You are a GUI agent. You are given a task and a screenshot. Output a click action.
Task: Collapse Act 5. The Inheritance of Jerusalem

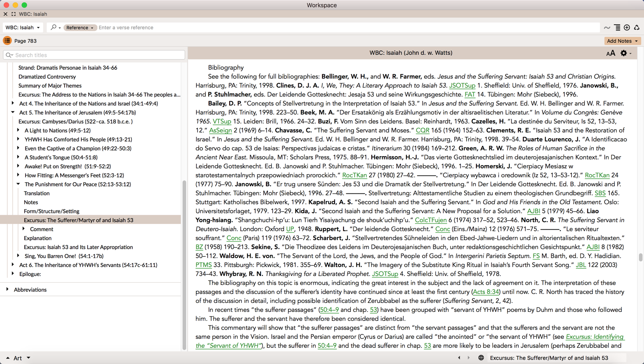pyautogui.click(x=13, y=112)
